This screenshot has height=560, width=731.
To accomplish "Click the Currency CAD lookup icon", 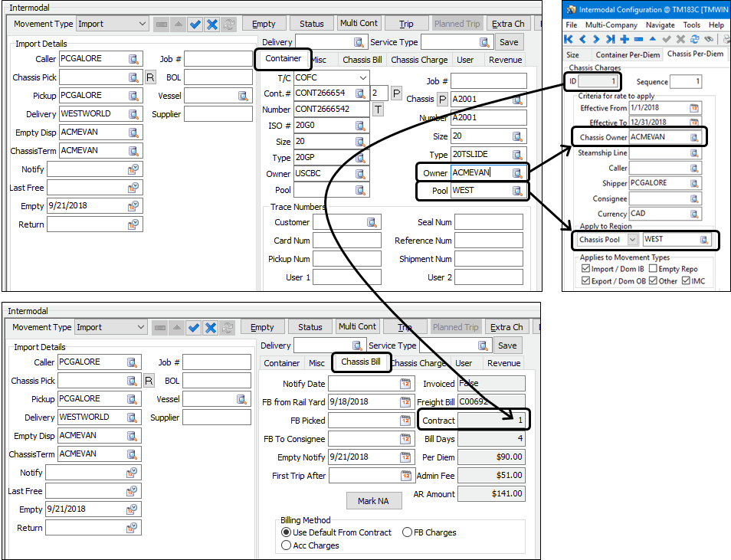I will (694, 214).
